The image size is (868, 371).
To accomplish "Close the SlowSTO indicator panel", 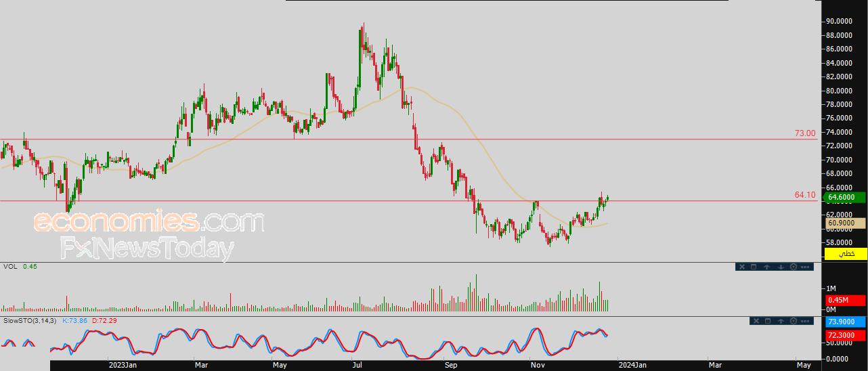I will pyautogui.click(x=756, y=321).
